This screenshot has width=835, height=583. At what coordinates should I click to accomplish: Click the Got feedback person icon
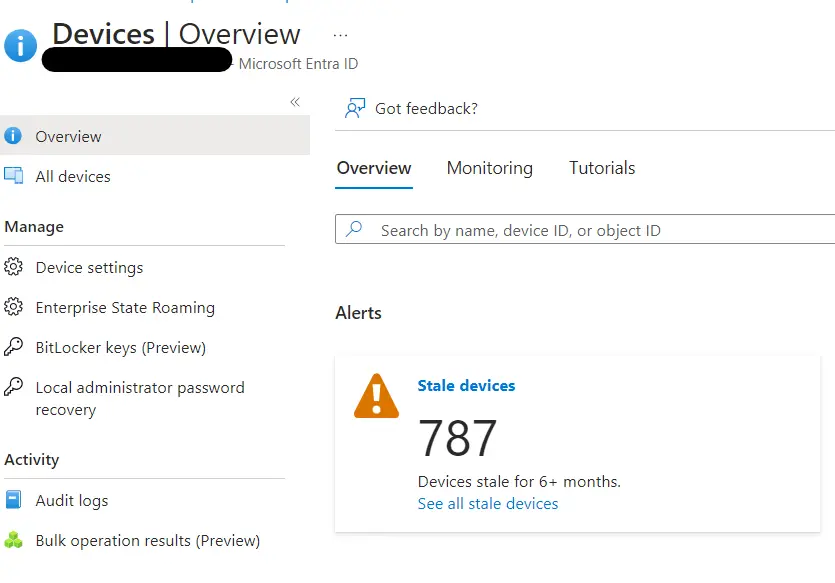(x=354, y=109)
